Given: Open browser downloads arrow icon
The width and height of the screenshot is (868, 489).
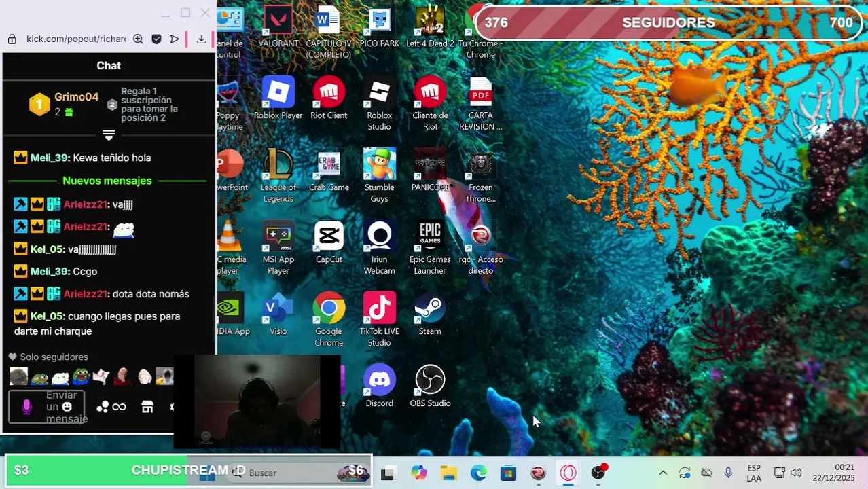Looking at the screenshot, I should (x=201, y=39).
